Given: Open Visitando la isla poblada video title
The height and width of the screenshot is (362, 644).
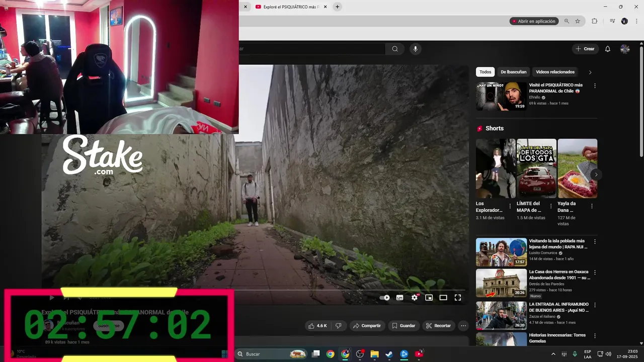Looking at the screenshot, I should tap(557, 244).
